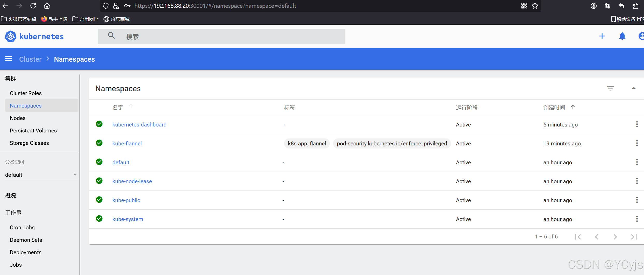The width and height of the screenshot is (644, 275).
Task: Open Cluster Roles in sidebar
Action: pyautogui.click(x=26, y=93)
